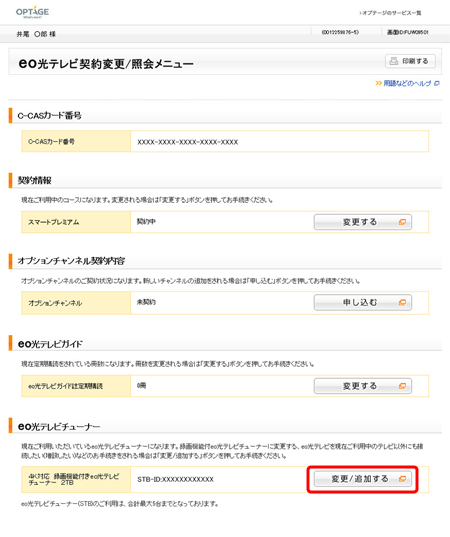Click orange icon on 変更/追加する button

402,479
